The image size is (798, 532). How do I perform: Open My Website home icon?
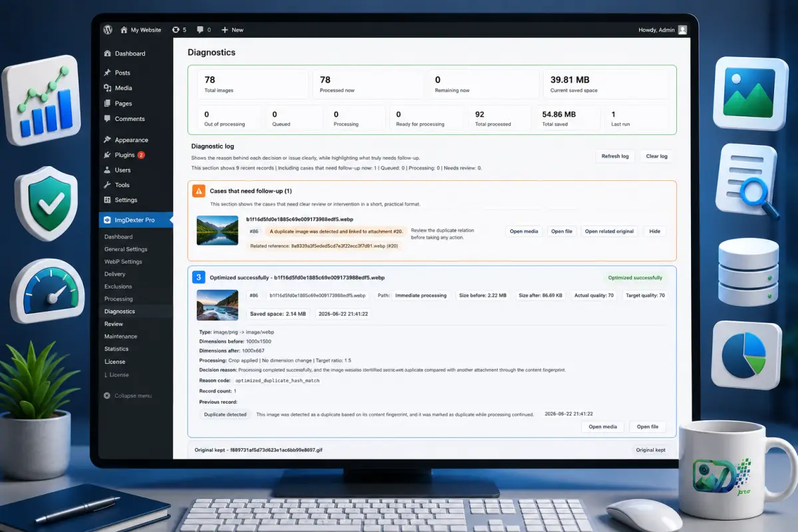tap(124, 30)
